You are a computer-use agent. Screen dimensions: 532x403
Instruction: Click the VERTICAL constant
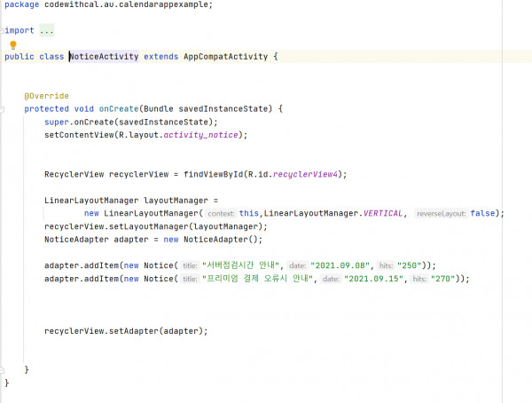[383, 213]
